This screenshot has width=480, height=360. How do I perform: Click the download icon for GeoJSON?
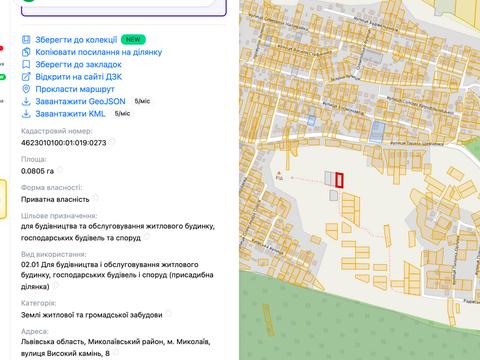(x=26, y=101)
